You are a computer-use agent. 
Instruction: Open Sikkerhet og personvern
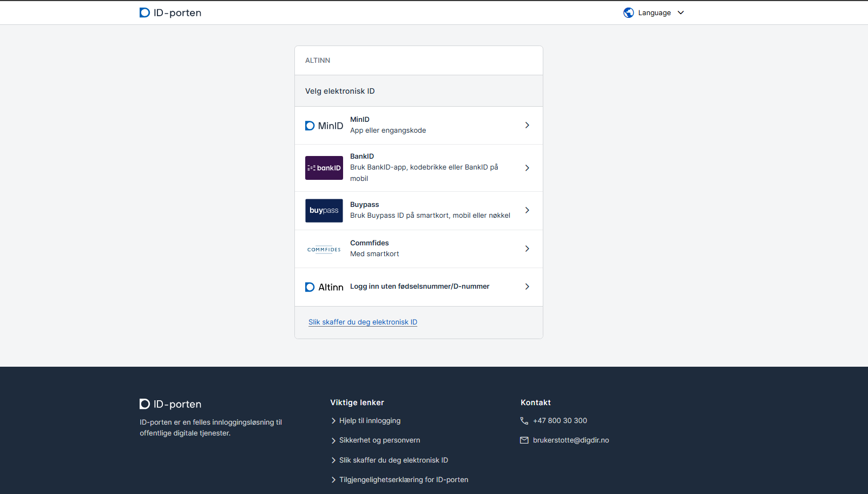point(379,440)
